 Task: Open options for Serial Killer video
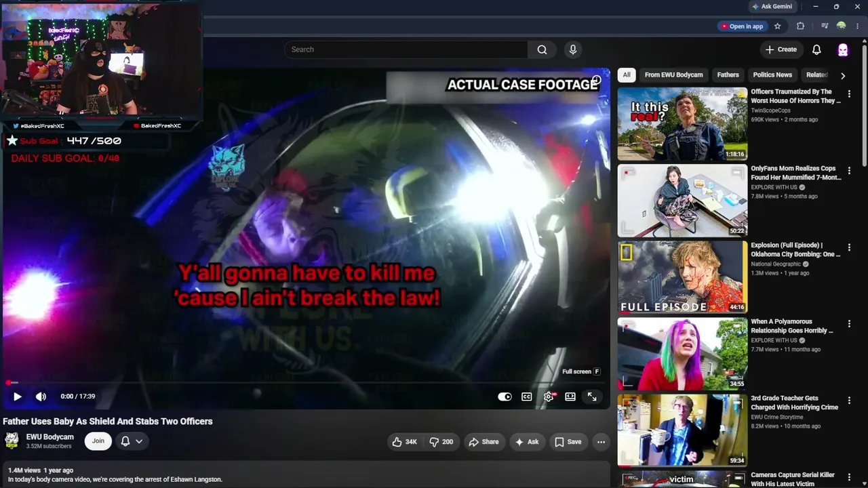coord(849,478)
